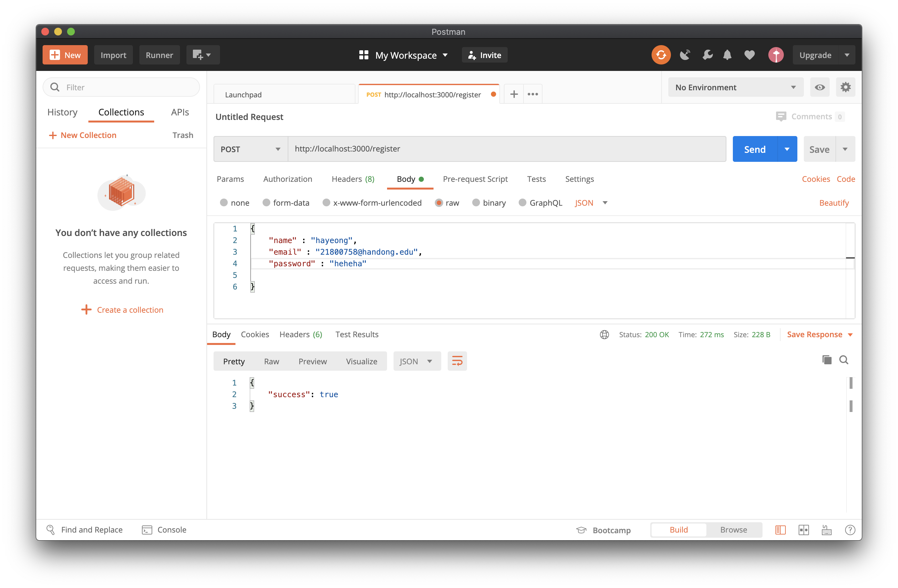Open the capture requests satellite icon
Viewport: 898px width, 588px height.
coord(685,55)
